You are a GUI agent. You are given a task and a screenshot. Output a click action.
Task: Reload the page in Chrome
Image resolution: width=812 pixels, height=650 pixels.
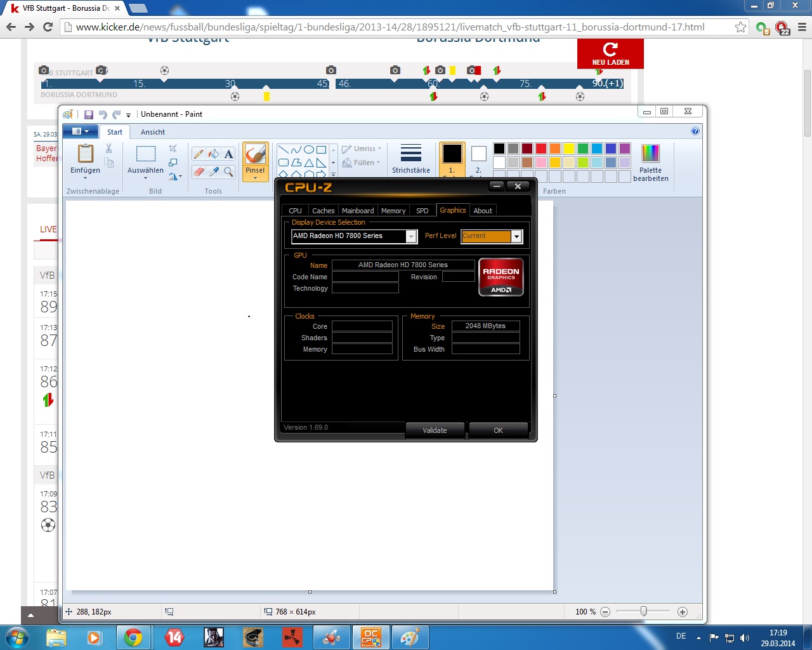(x=48, y=27)
